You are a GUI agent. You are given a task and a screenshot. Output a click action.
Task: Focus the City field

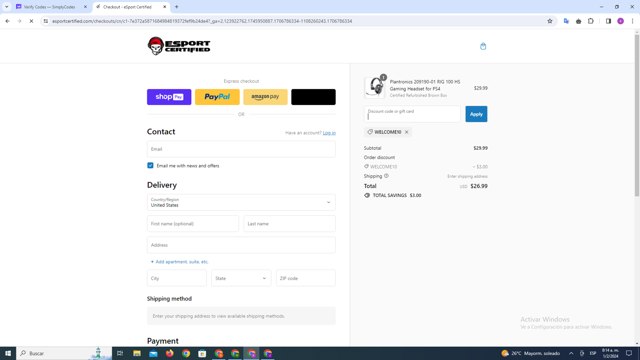pyautogui.click(x=177, y=278)
